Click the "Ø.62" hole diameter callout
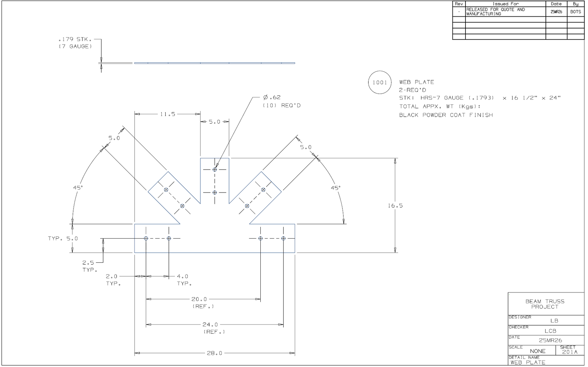The image size is (588, 367). point(272,97)
